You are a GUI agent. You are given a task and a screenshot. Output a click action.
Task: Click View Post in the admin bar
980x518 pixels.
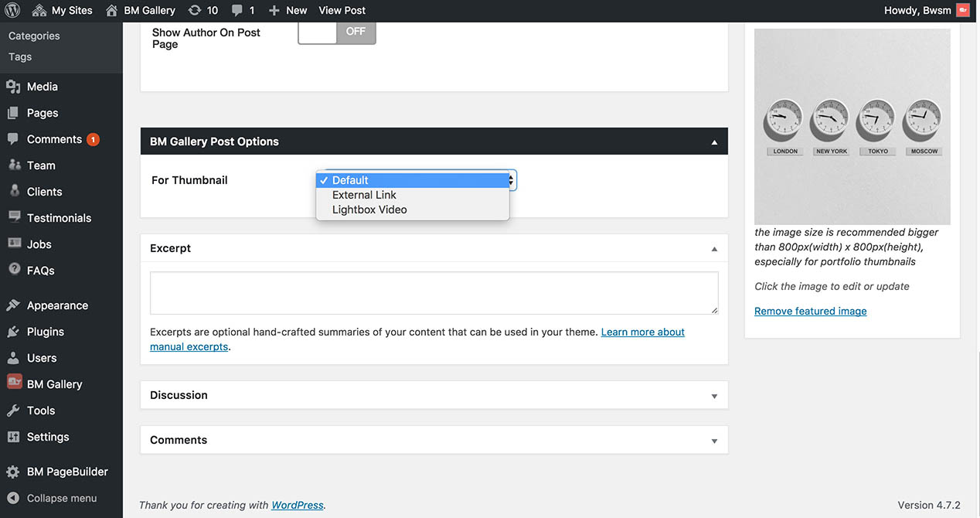click(x=342, y=10)
